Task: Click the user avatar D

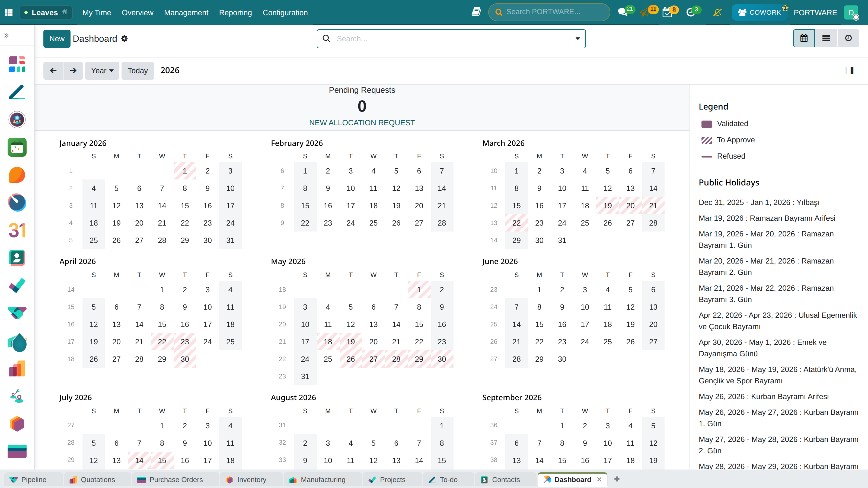Action: 851,12
